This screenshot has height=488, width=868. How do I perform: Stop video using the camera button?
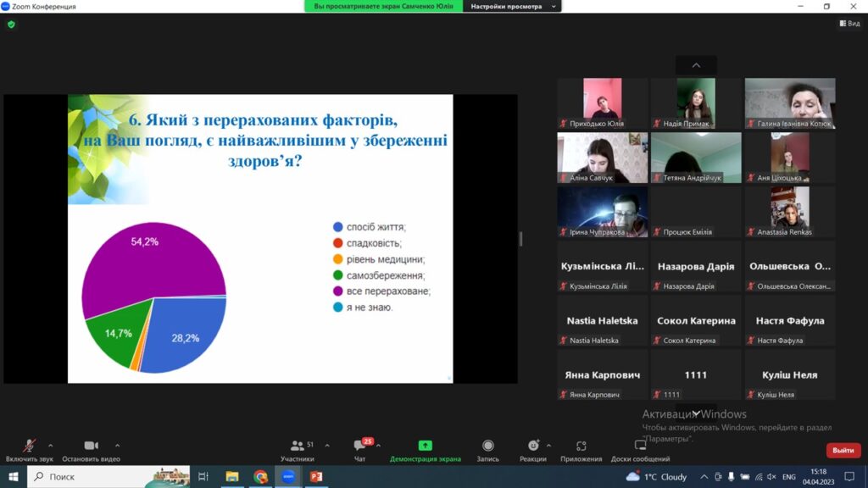coord(91,446)
